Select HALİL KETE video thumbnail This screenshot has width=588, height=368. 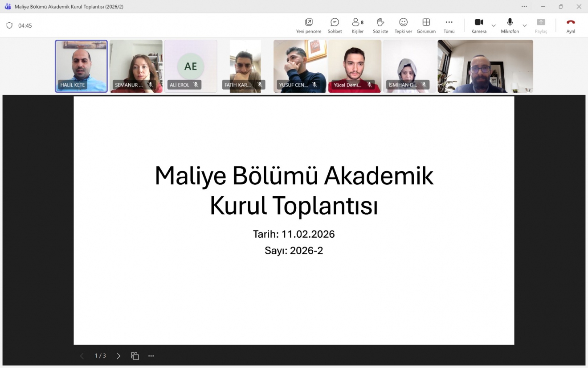[x=81, y=66]
